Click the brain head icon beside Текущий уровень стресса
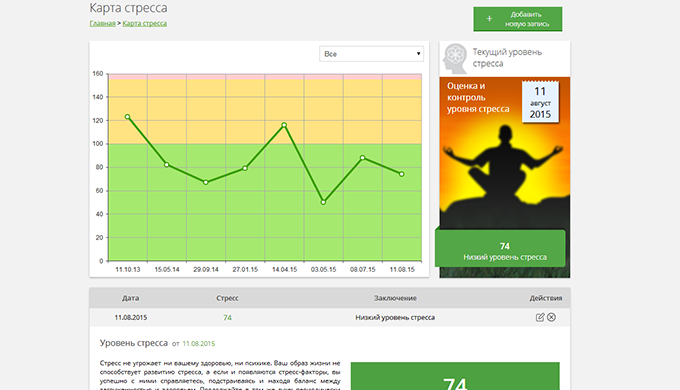This screenshot has width=680, height=390. [x=454, y=58]
